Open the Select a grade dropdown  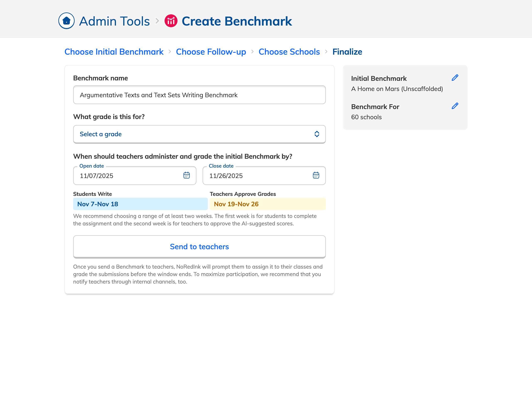(x=192, y=134)
